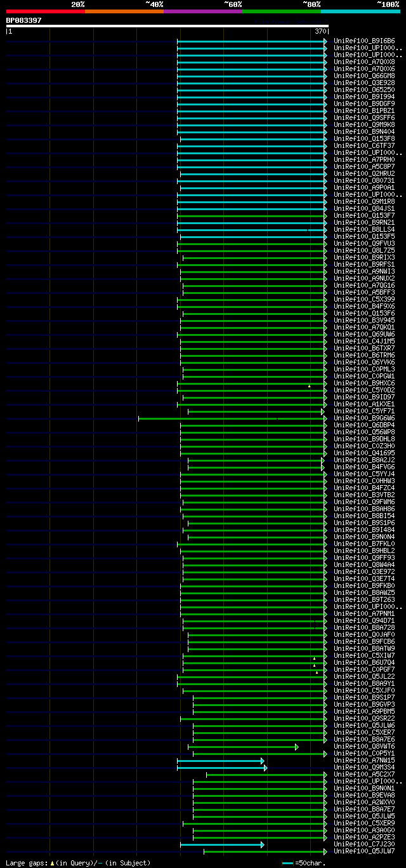Click hit label UniRef100_B9S1P6

[x=364, y=523]
